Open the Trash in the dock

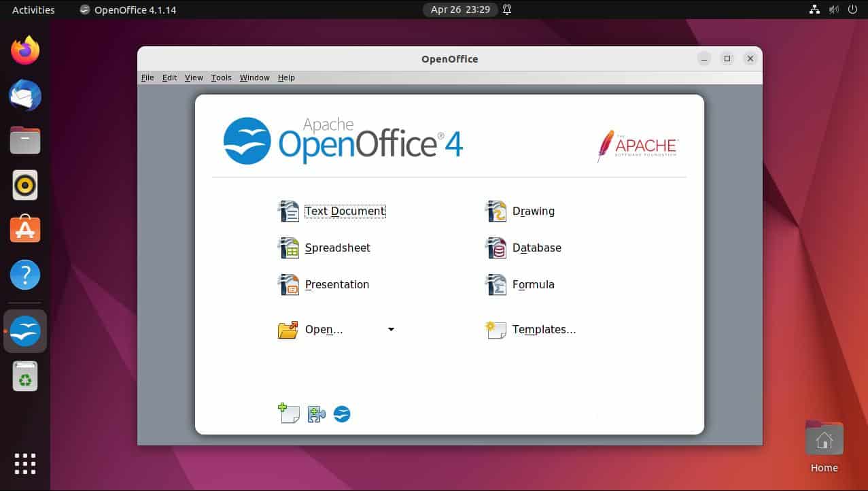click(x=25, y=376)
